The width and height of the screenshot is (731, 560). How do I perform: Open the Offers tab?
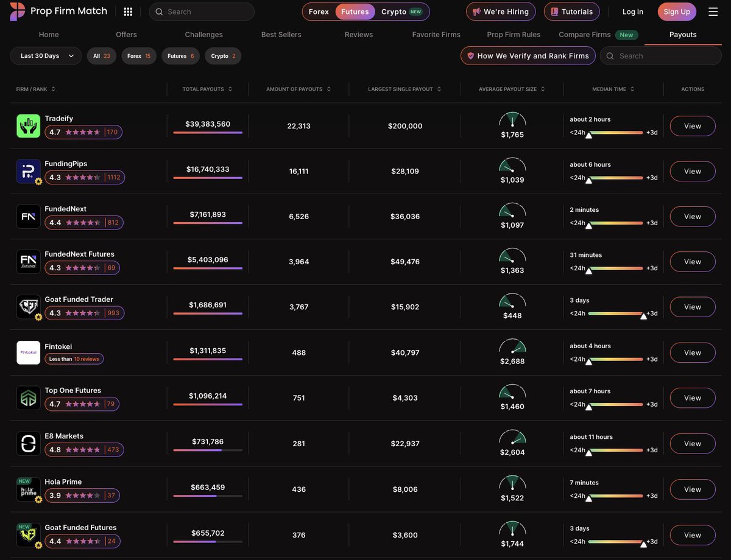(126, 35)
